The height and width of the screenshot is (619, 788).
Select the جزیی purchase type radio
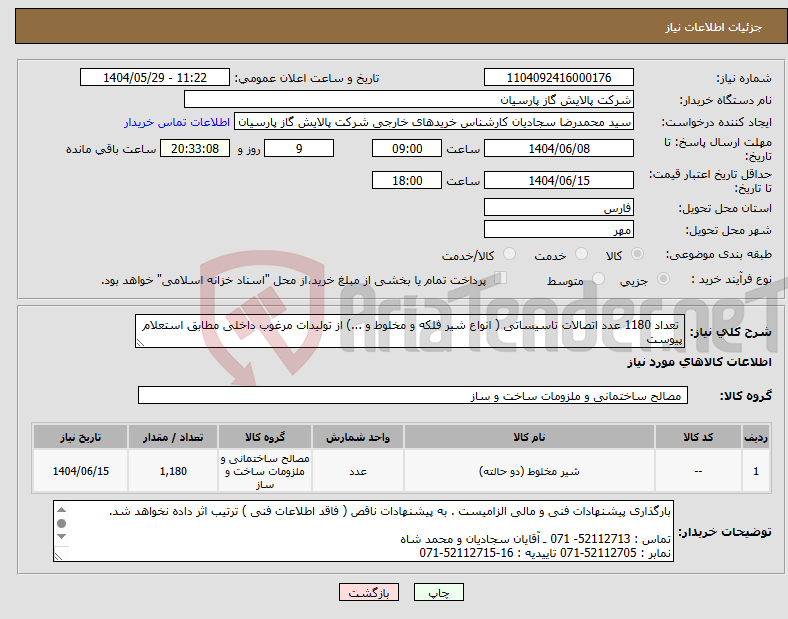click(x=663, y=278)
